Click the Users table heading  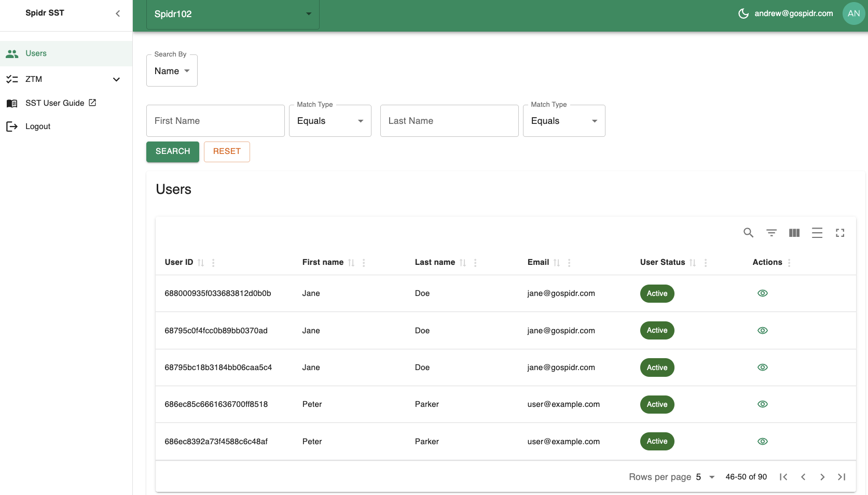click(x=173, y=190)
